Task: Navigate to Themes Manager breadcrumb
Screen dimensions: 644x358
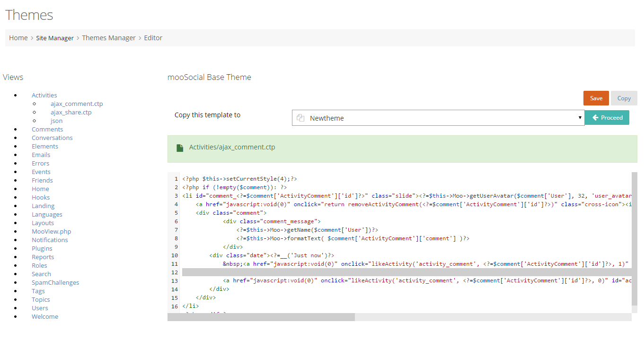Action: (x=109, y=38)
